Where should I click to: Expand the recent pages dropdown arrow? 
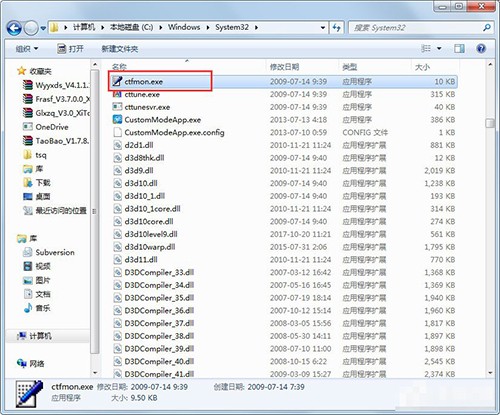tap(43, 28)
